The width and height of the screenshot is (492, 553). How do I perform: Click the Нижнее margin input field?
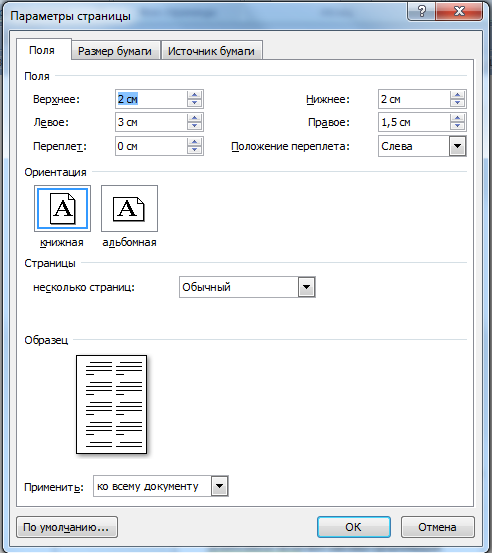[414, 99]
